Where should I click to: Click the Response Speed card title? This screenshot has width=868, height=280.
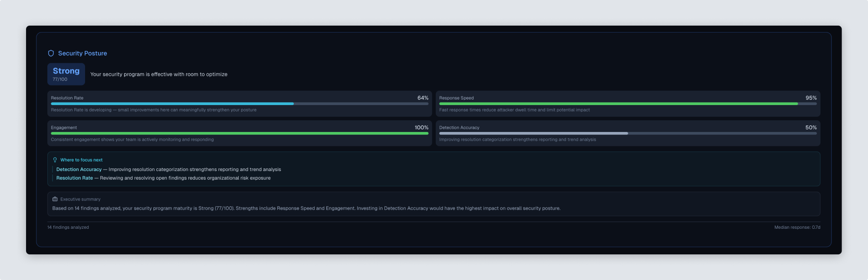point(457,98)
